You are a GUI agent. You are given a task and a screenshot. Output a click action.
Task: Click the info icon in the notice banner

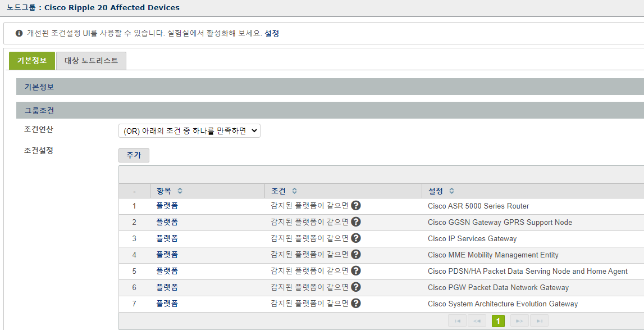pos(19,33)
